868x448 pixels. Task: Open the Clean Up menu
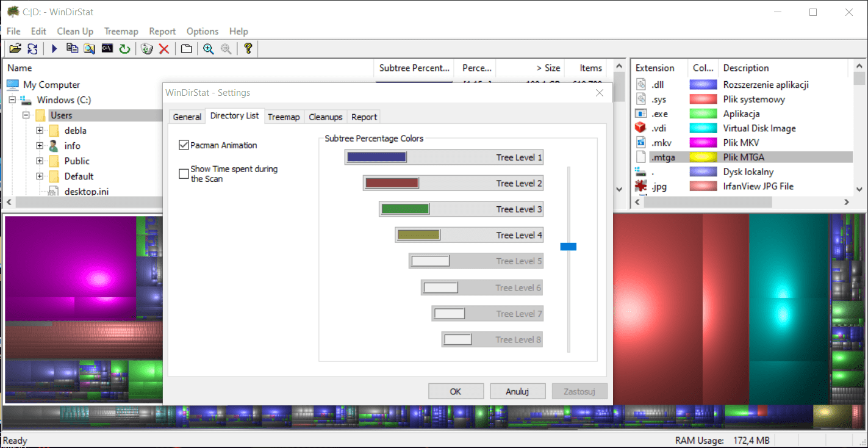tap(75, 31)
